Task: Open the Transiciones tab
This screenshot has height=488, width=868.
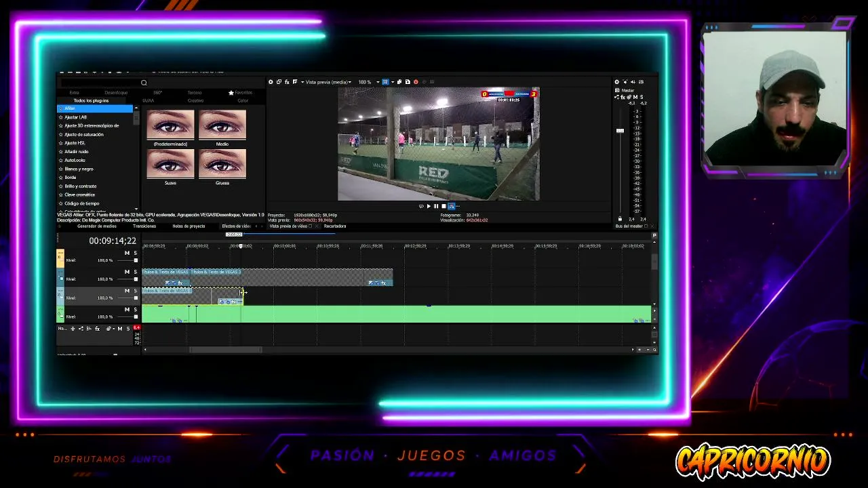Action: pyautogui.click(x=144, y=226)
